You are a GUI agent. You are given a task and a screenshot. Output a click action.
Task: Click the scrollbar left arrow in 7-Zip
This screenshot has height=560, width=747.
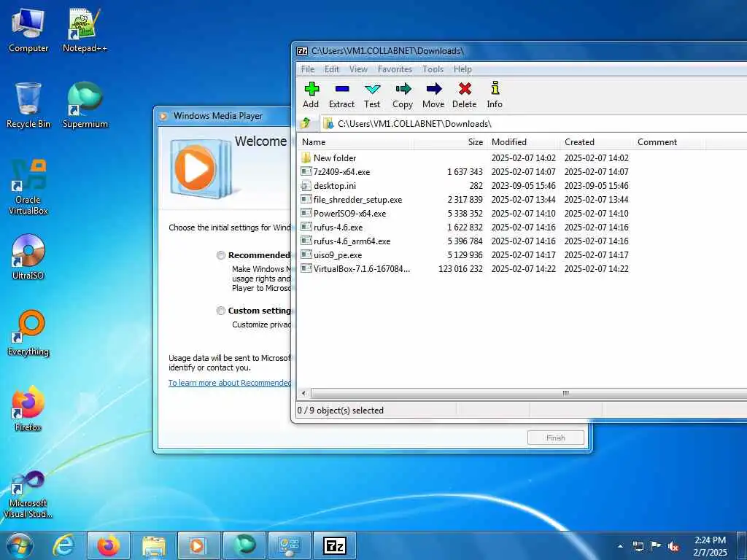click(x=303, y=393)
